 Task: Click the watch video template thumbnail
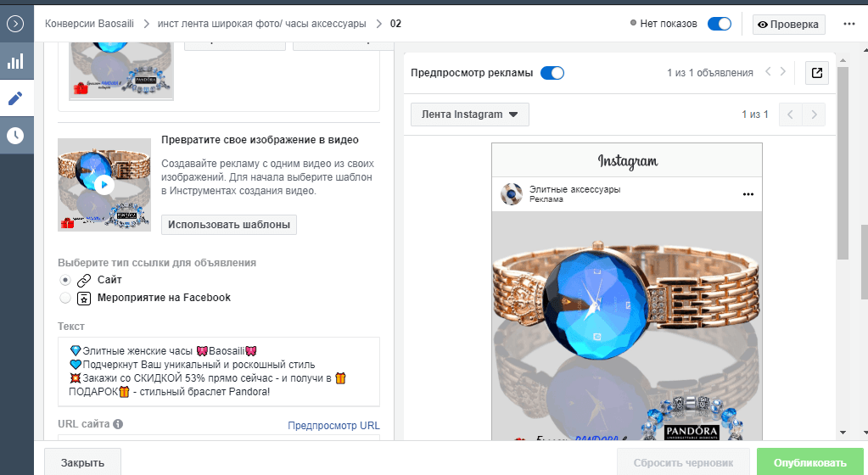pyautogui.click(x=104, y=185)
